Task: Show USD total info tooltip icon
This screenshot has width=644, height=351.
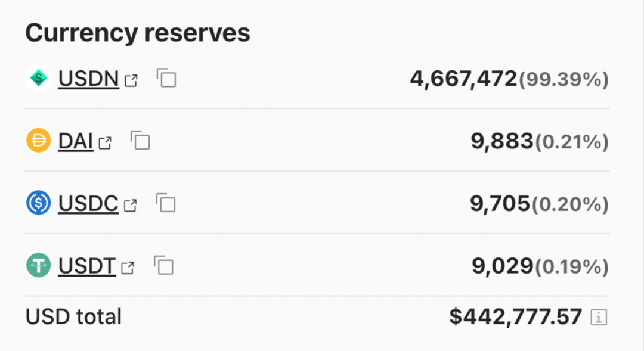Action: click(598, 318)
